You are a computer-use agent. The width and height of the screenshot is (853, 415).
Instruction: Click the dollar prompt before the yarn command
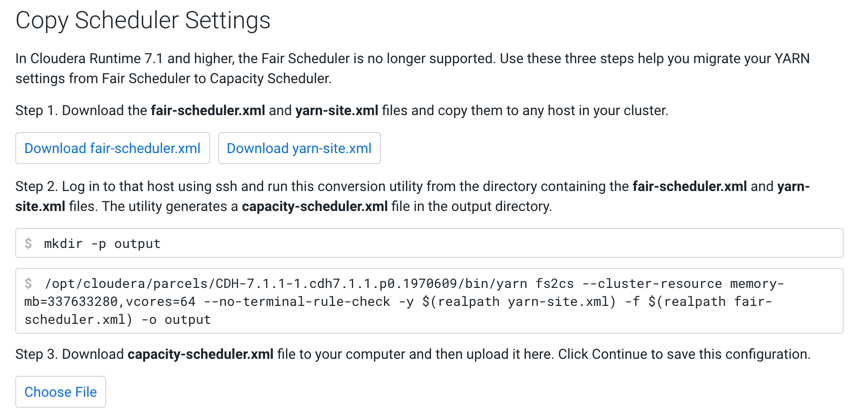pos(29,284)
